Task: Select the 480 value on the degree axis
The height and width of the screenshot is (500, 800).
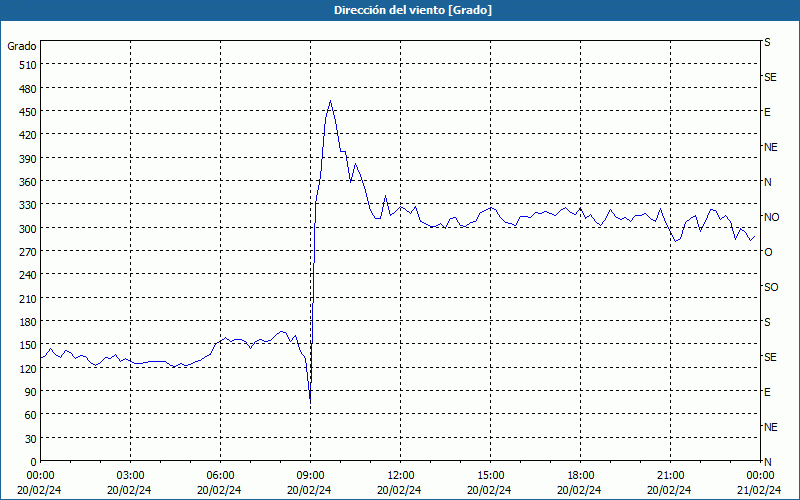Action: pos(28,88)
